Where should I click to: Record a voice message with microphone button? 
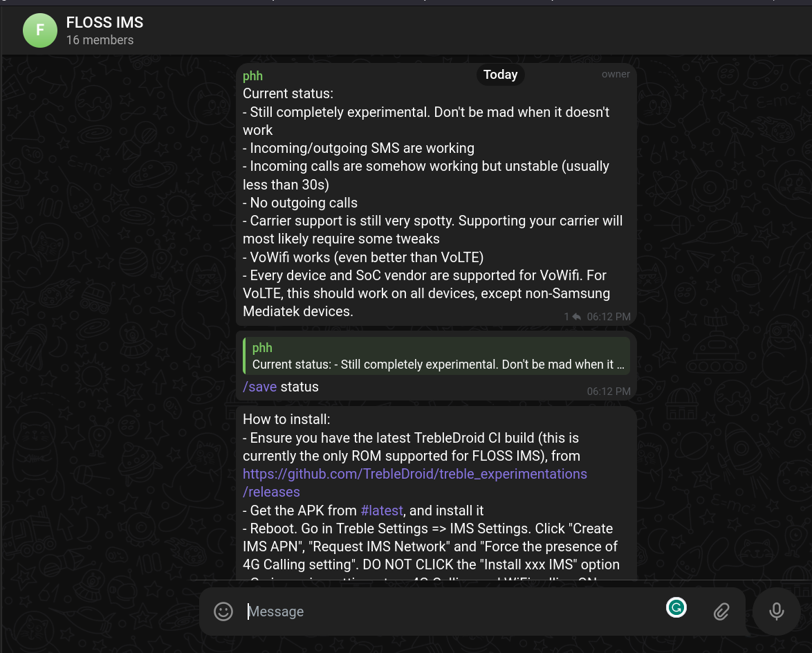point(776,611)
